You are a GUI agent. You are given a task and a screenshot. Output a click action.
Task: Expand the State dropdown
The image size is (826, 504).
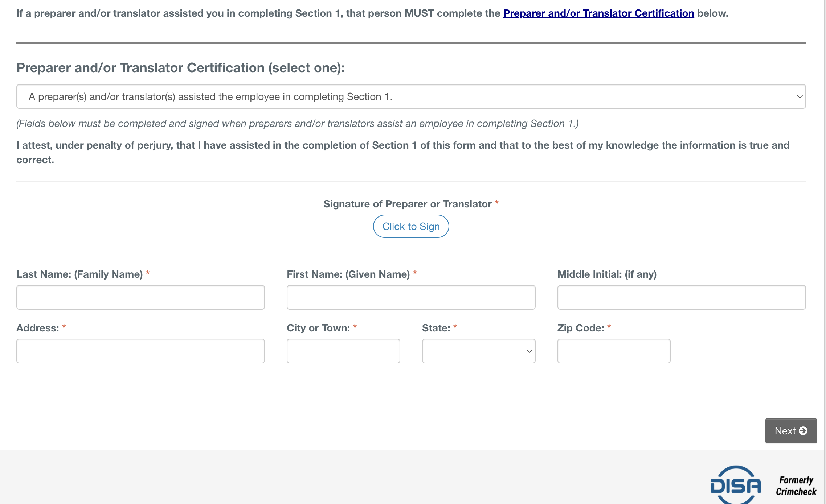click(x=478, y=351)
